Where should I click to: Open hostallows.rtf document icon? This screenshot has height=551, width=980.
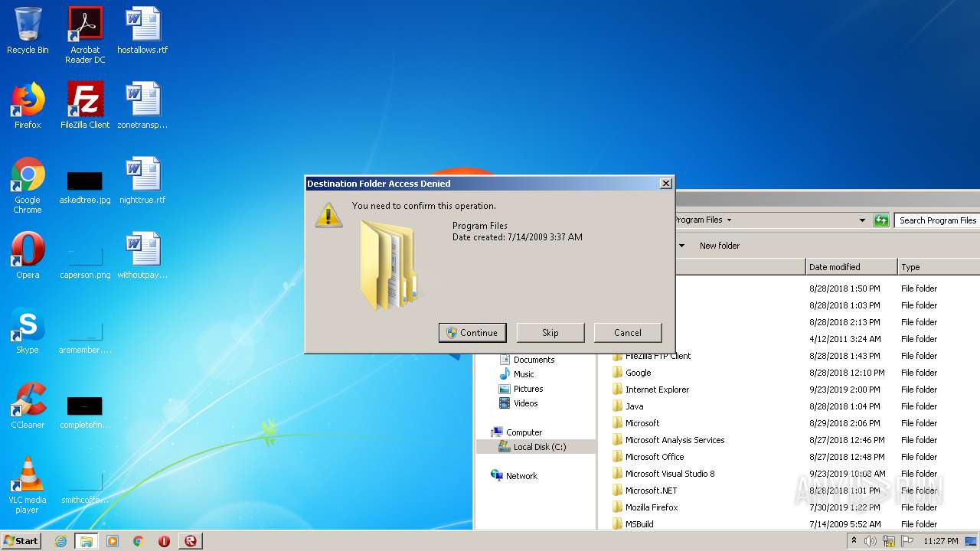pos(142,32)
